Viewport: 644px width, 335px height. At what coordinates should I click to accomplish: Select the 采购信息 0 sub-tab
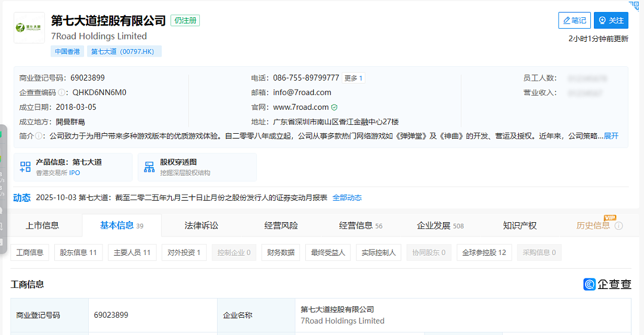[x=539, y=252]
